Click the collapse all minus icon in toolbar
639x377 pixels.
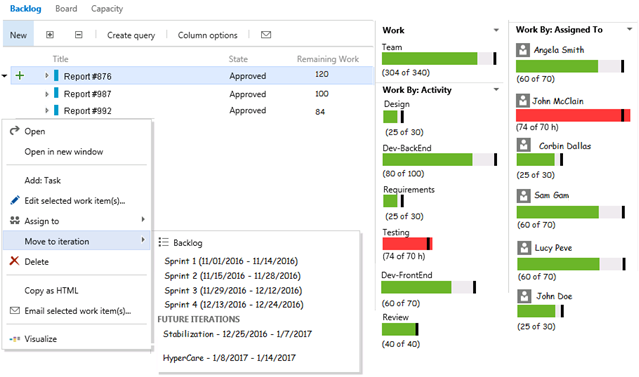(79, 35)
